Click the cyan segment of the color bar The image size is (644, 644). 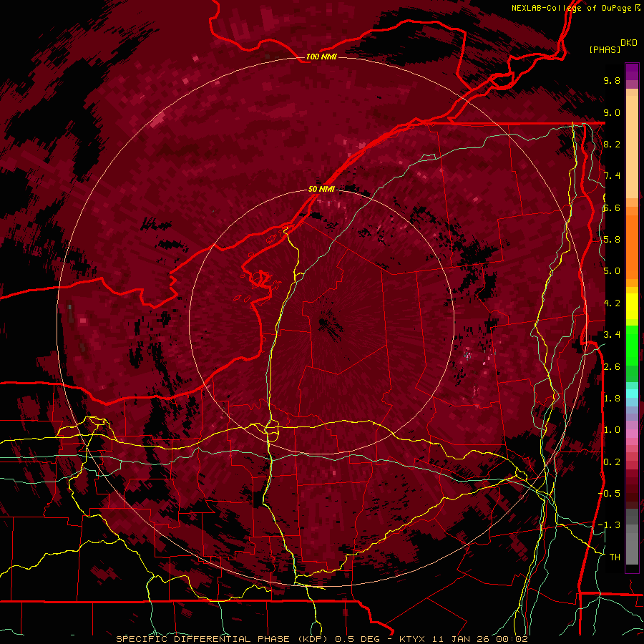[x=632, y=394]
